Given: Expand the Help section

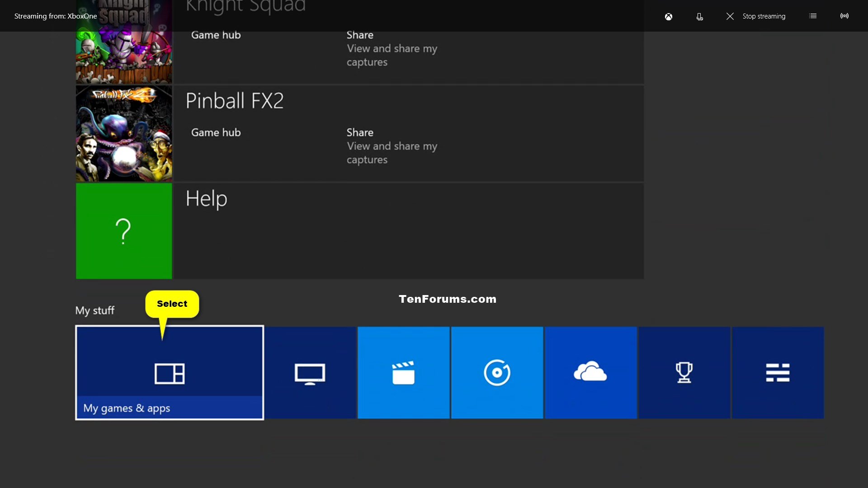Looking at the screenshot, I should tap(205, 198).
